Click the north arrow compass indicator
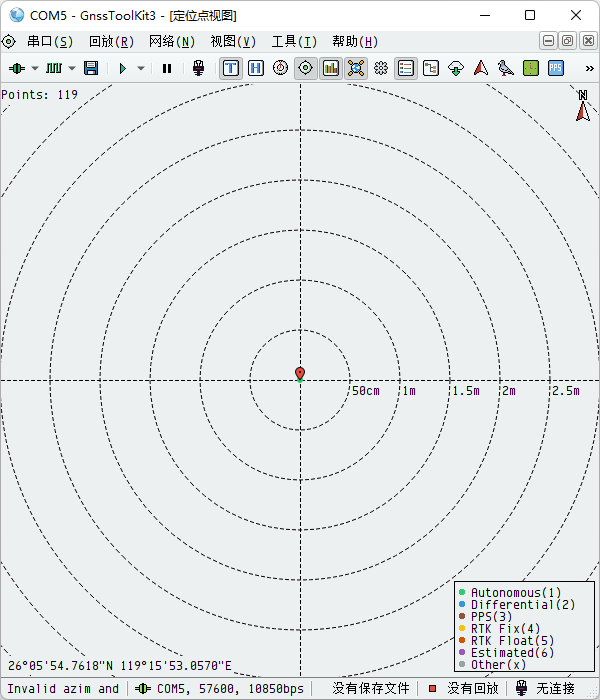 click(x=583, y=105)
